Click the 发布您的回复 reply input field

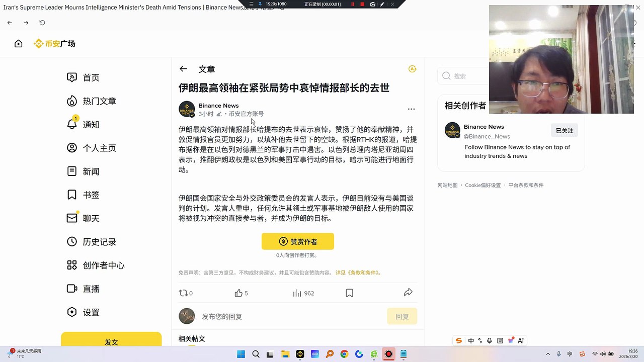(x=292, y=317)
